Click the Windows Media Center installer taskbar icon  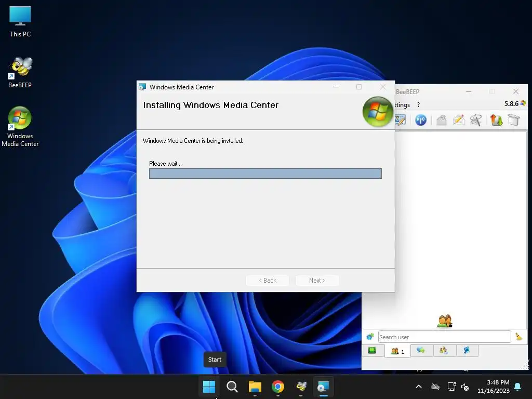[323, 387]
